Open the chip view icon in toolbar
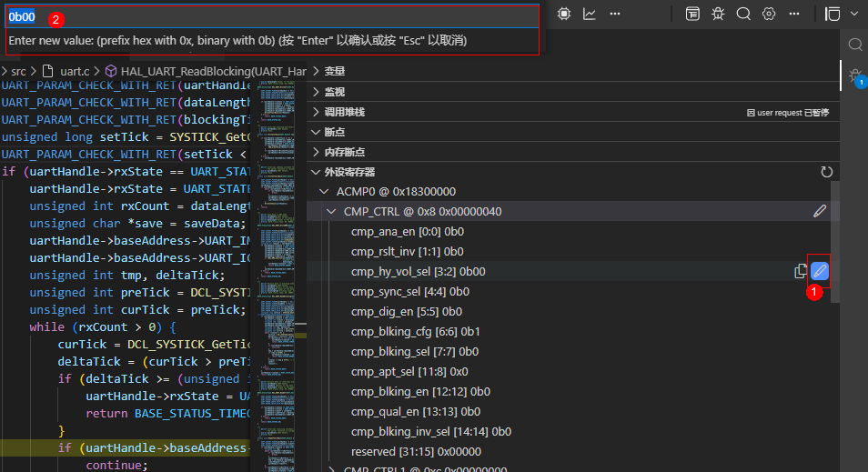The image size is (868, 472). 563,14
